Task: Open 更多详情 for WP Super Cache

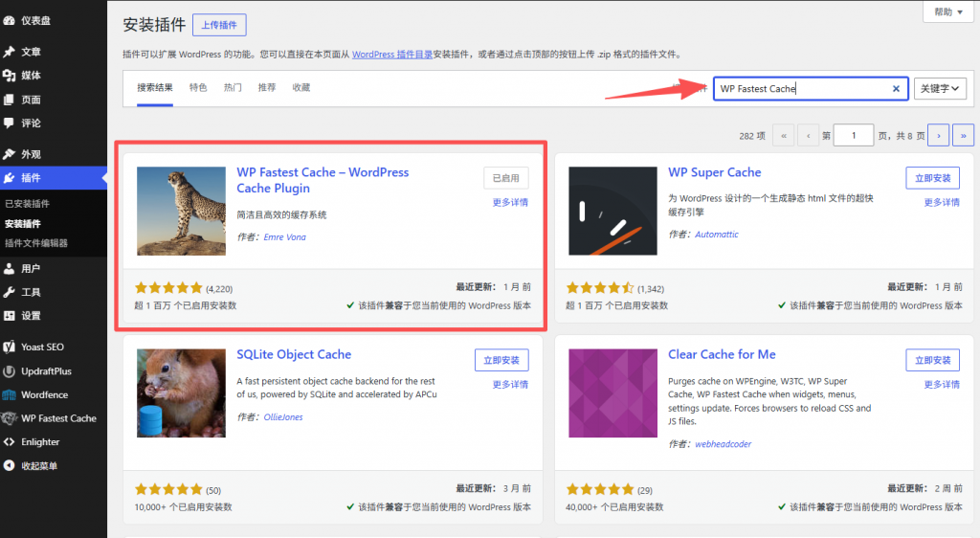Action: [x=942, y=202]
